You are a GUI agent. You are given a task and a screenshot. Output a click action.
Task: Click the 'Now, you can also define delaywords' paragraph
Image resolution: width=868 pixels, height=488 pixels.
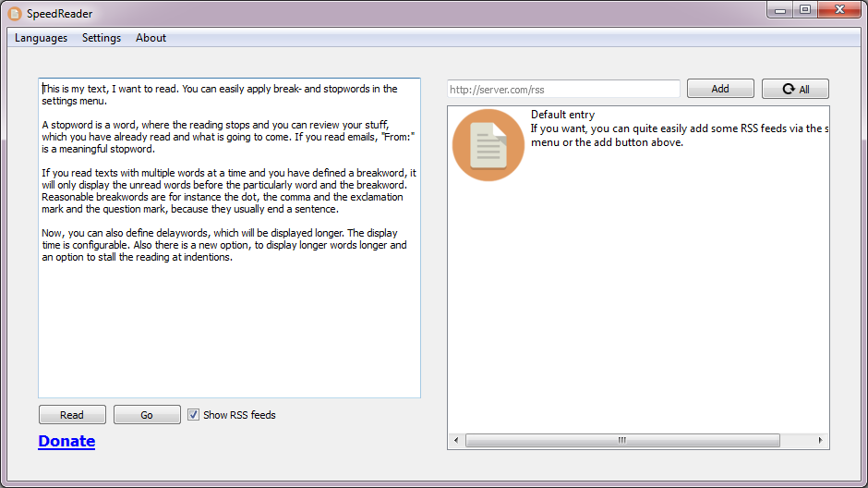pyautogui.click(x=224, y=245)
